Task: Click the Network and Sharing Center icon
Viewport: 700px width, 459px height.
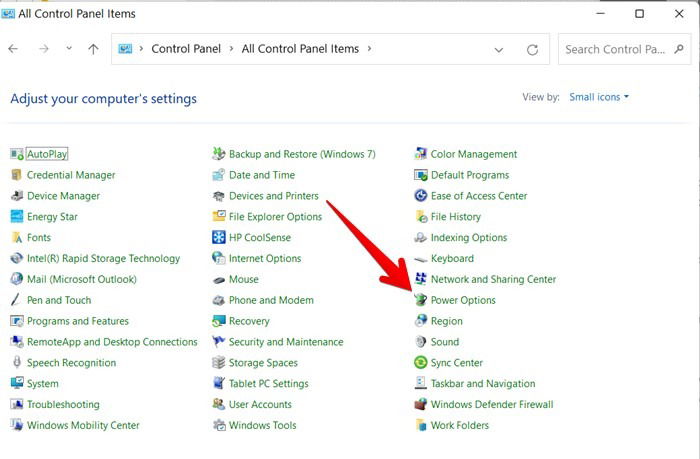Action: [x=421, y=279]
